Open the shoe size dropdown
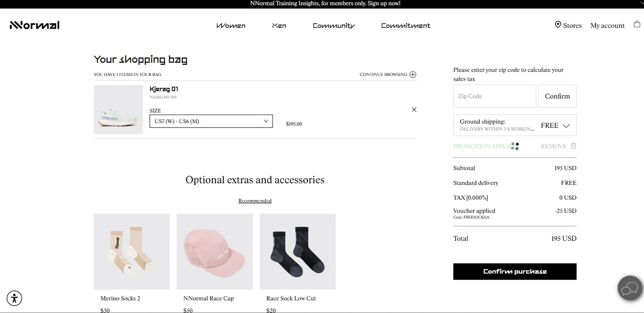This screenshot has width=644, height=313. coord(211,121)
